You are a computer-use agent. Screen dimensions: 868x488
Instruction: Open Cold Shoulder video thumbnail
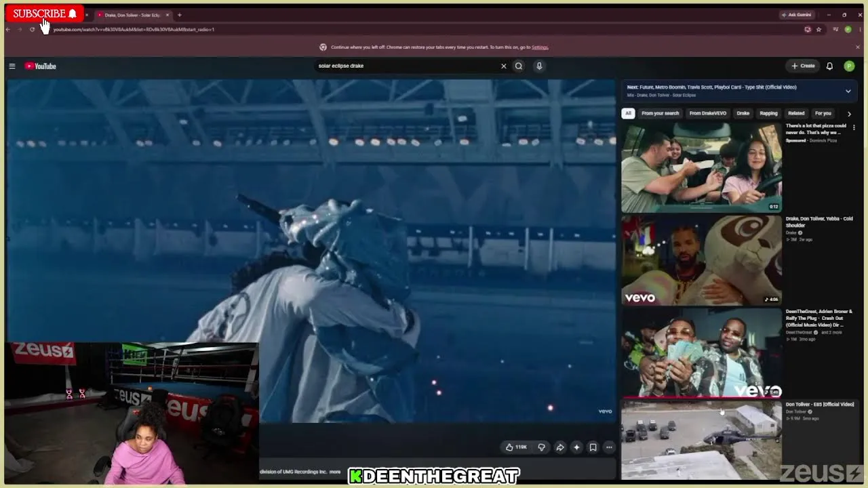(x=701, y=260)
